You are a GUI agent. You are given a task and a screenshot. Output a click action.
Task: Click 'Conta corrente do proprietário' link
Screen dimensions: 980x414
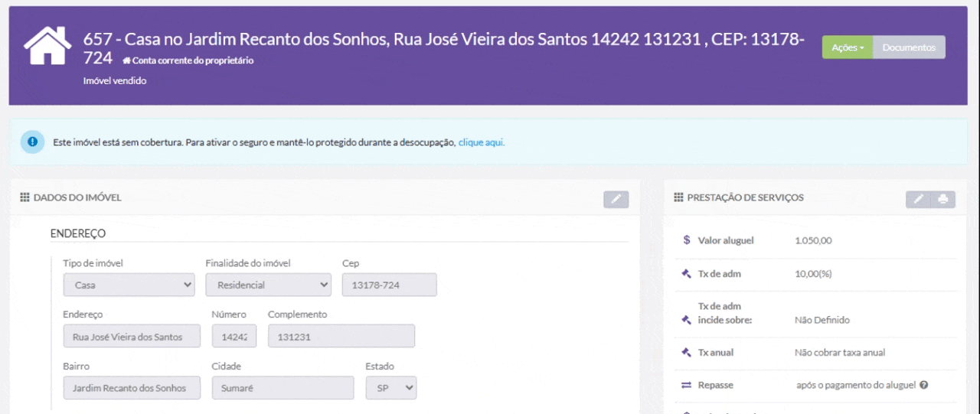tap(193, 60)
